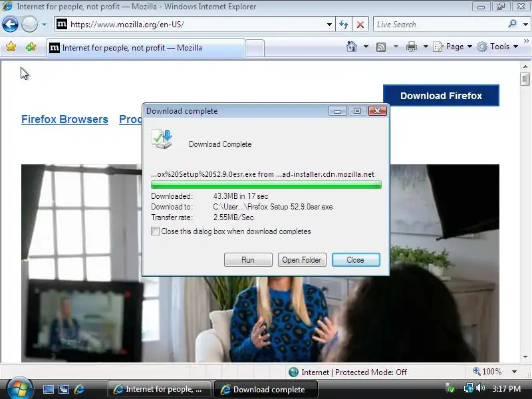Click the scroll up arrow of page scrollbar
The width and height of the screenshot is (532, 399).
tap(525, 66)
